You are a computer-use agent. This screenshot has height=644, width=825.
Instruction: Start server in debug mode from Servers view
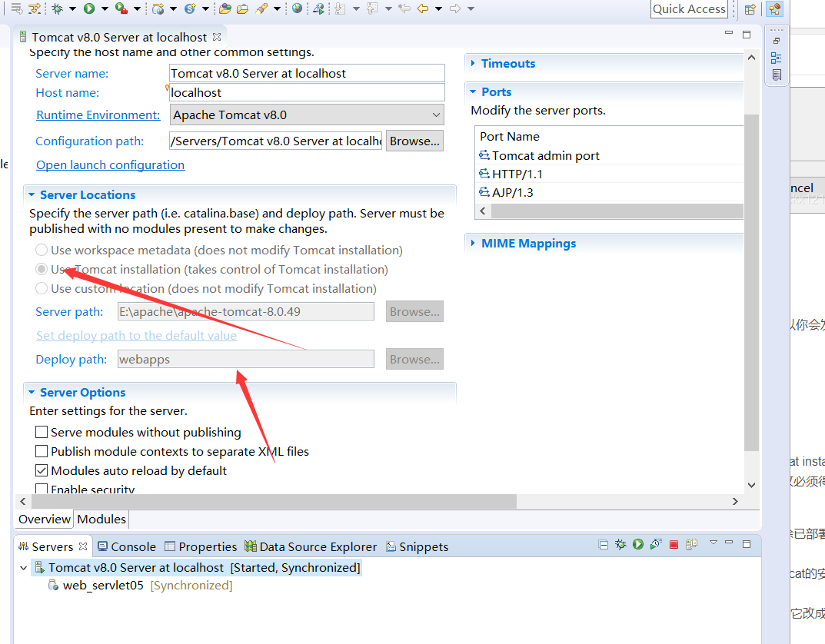click(x=620, y=545)
